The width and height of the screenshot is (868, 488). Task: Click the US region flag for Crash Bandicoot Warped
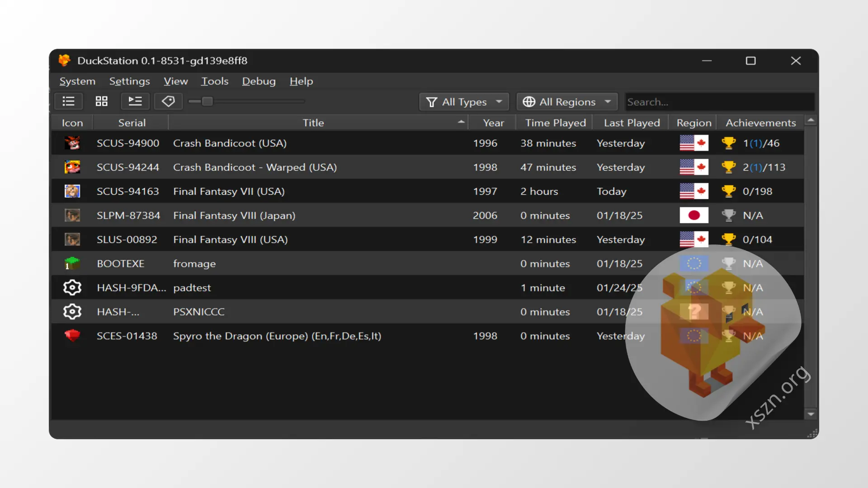click(x=694, y=167)
